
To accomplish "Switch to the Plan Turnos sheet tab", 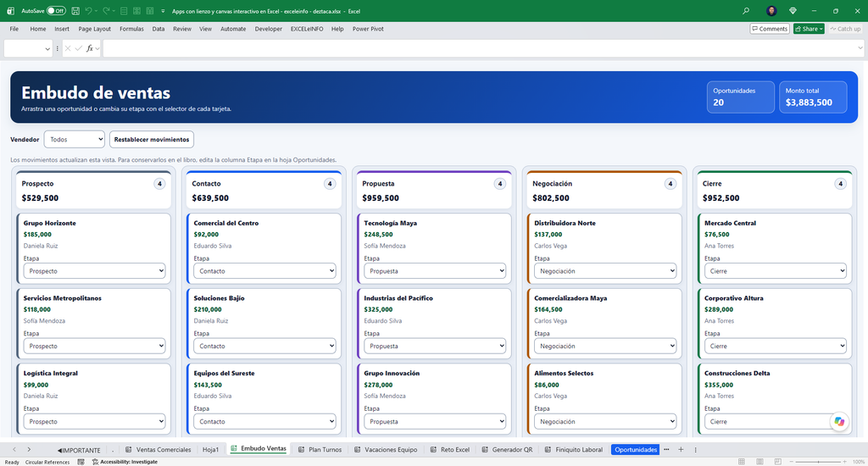I will pyautogui.click(x=320, y=449).
